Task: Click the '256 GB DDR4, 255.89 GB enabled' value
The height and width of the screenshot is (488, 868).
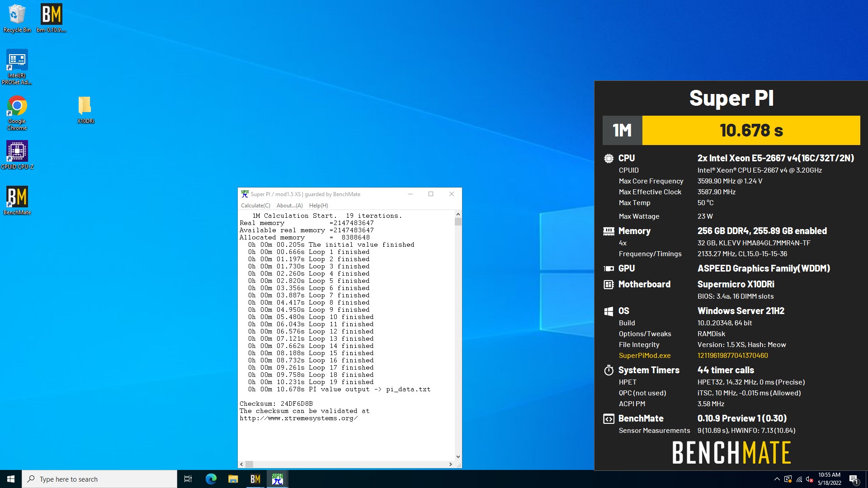Action: [x=762, y=231]
